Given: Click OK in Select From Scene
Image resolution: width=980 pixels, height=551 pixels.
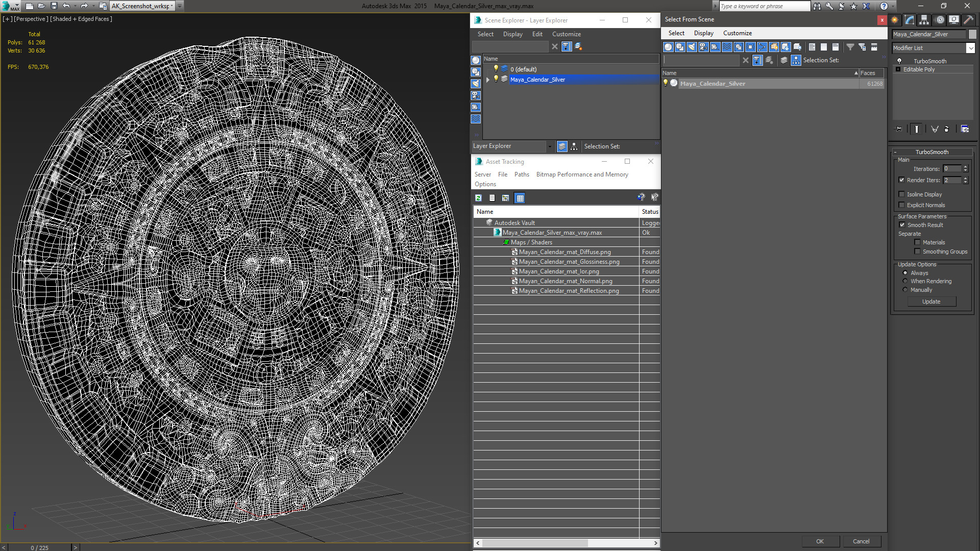Looking at the screenshot, I should 820,541.
